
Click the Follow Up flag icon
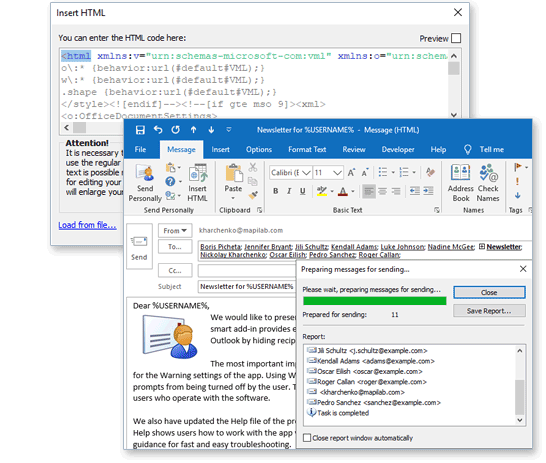[x=518, y=167]
